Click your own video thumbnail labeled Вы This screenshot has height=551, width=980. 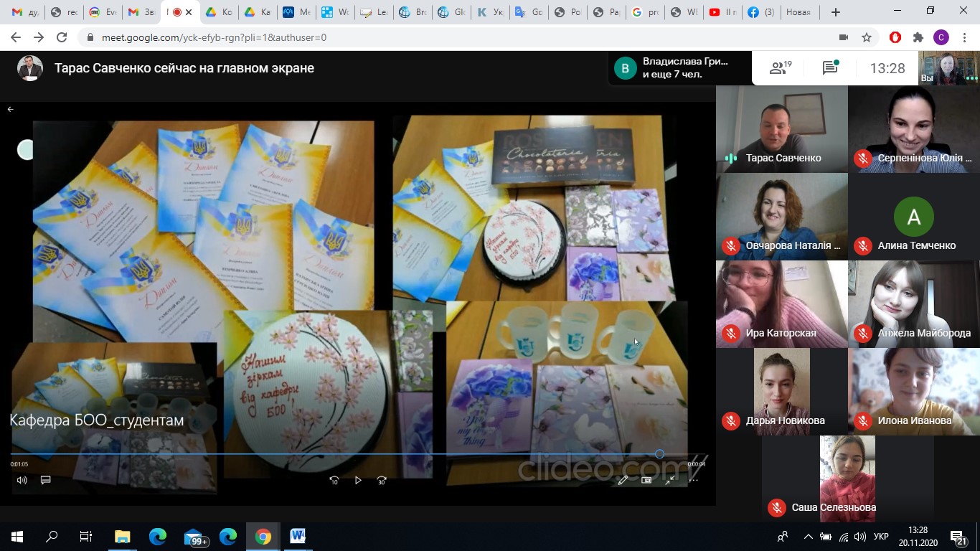tap(949, 68)
